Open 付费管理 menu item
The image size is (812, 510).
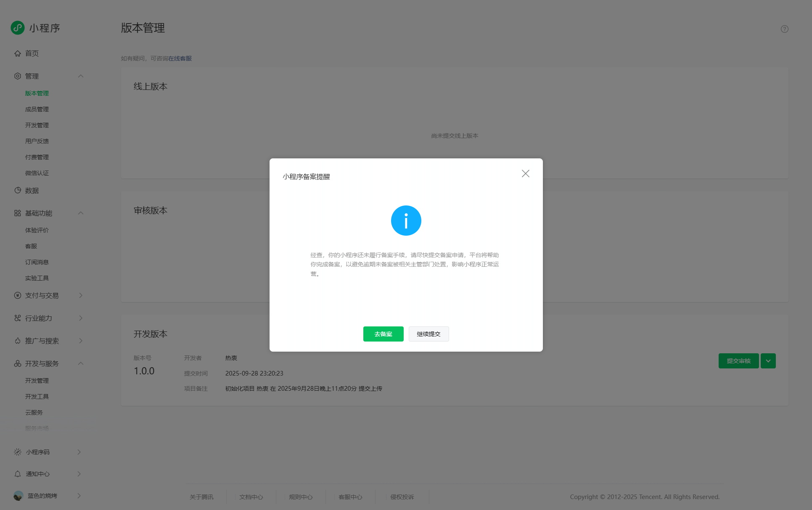tap(37, 157)
